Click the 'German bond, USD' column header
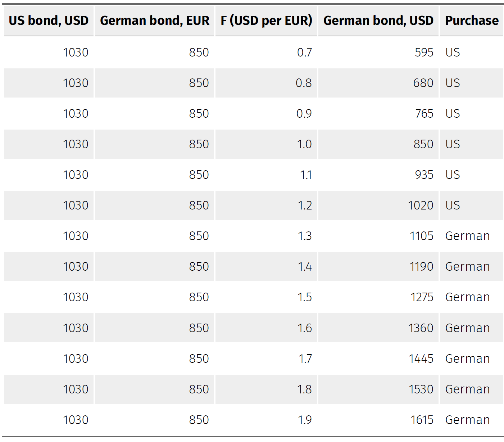The width and height of the screenshot is (504, 442). coord(378,21)
